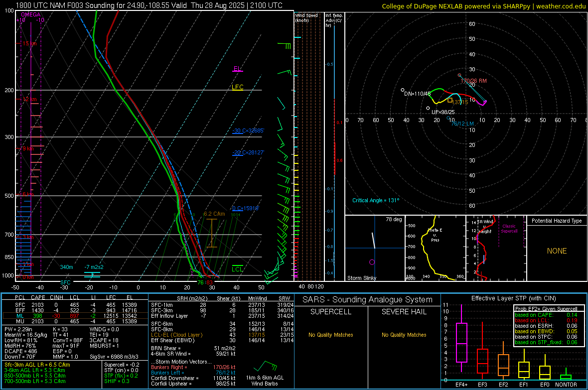
Task: Click the magenta circle in the Storm Slinky panel
Action: point(372,262)
